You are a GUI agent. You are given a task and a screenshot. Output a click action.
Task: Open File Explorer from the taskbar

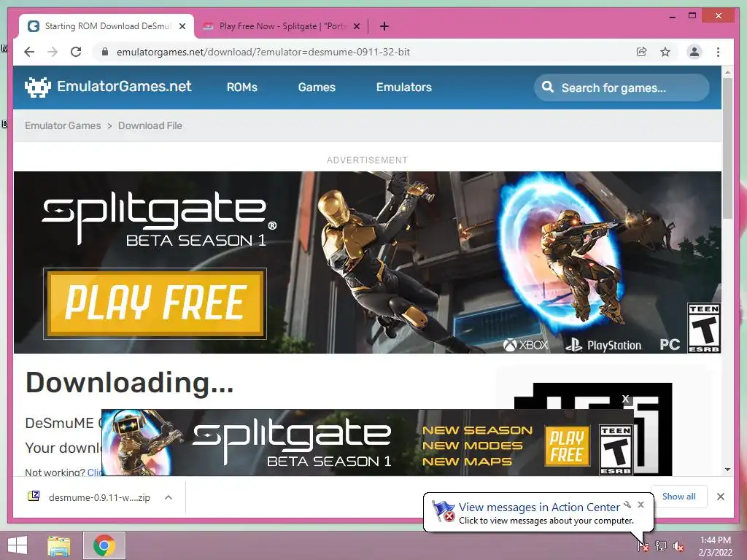59,545
